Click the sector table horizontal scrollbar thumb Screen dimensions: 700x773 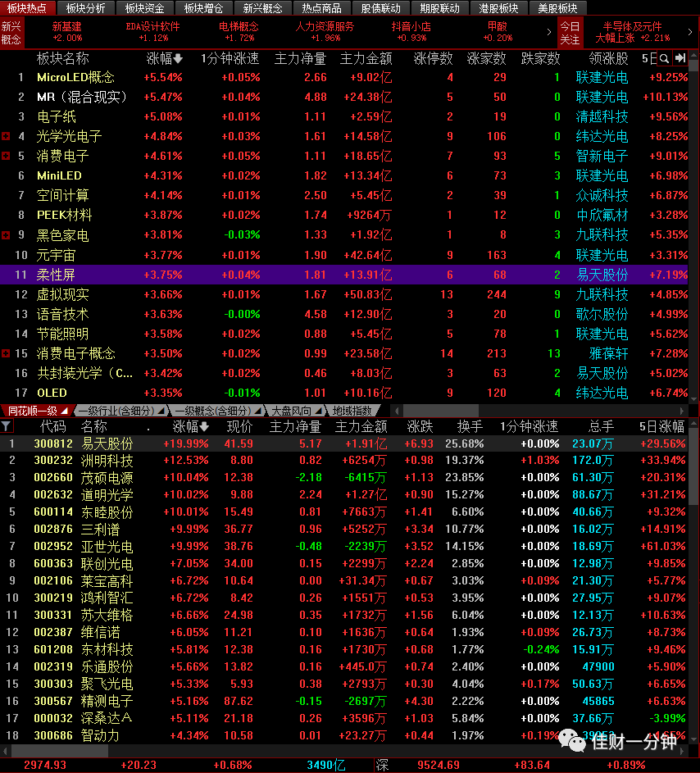[x=441, y=411]
